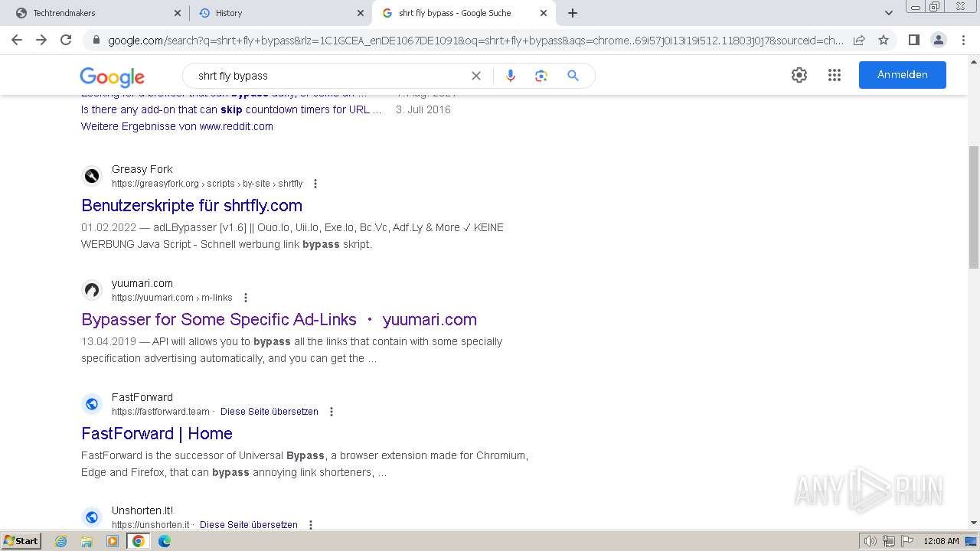Submit search with magnifier icon
The height and width of the screenshot is (551, 980).
pyautogui.click(x=573, y=76)
